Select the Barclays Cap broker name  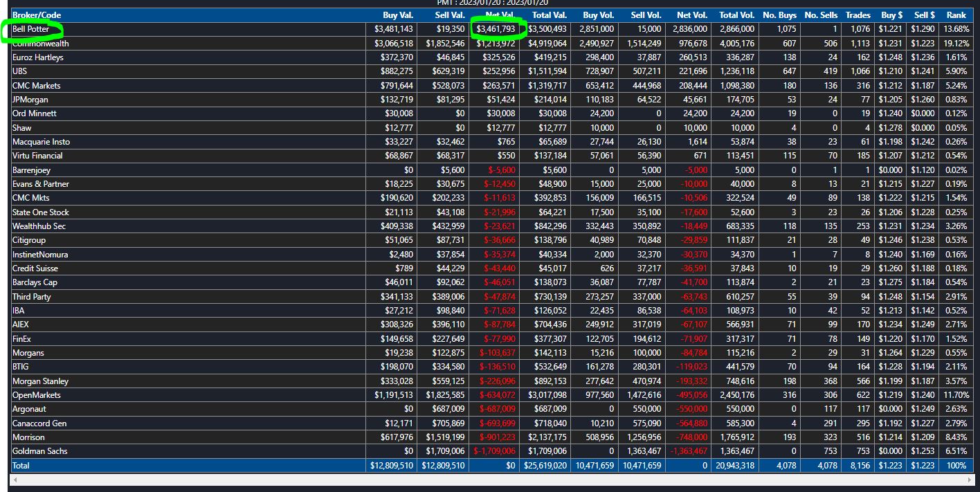(35, 282)
